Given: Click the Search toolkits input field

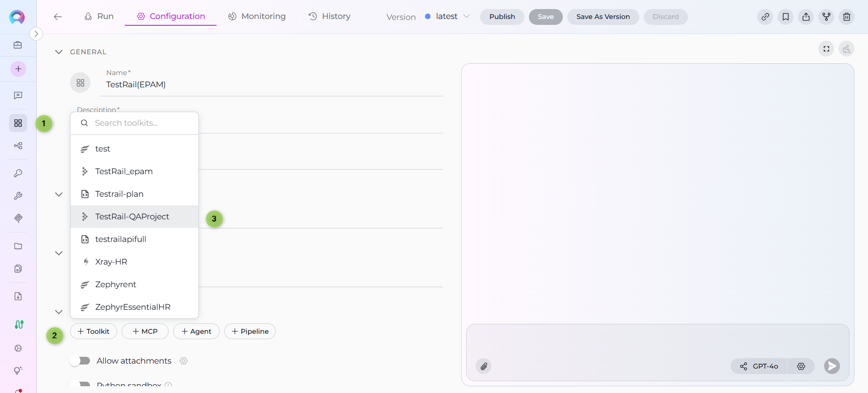Looking at the screenshot, I should (140, 123).
